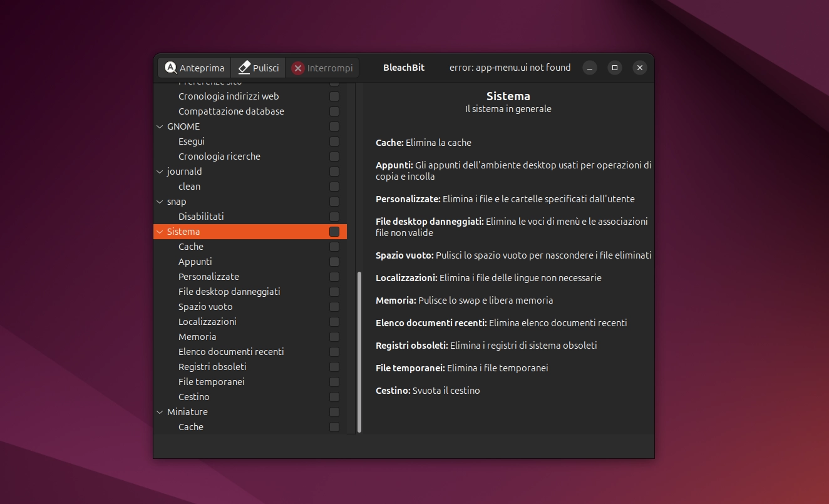The width and height of the screenshot is (829, 504).
Task: Click the red X icon on Interrompi
Action: pyautogui.click(x=297, y=68)
